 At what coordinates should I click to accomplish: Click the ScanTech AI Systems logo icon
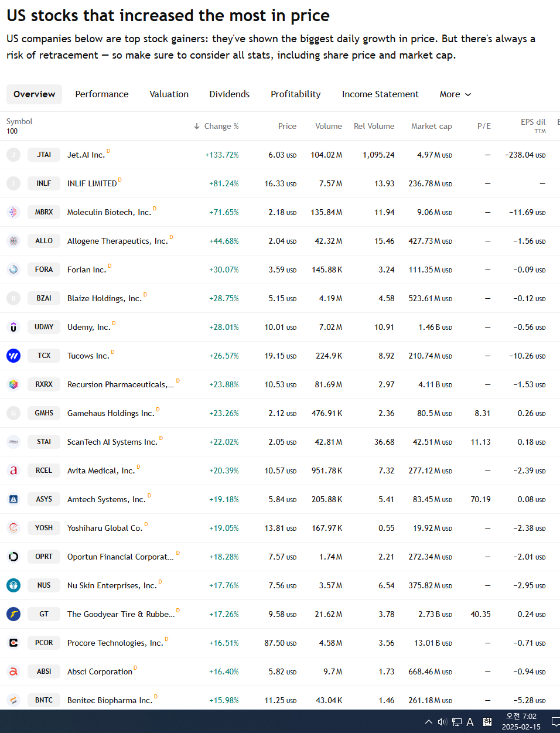tap(13, 442)
